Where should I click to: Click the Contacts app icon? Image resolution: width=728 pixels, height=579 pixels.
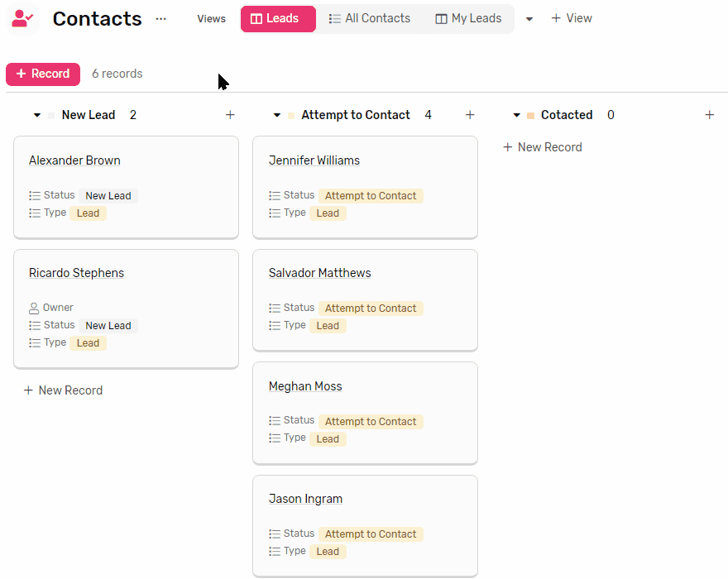(22, 18)
